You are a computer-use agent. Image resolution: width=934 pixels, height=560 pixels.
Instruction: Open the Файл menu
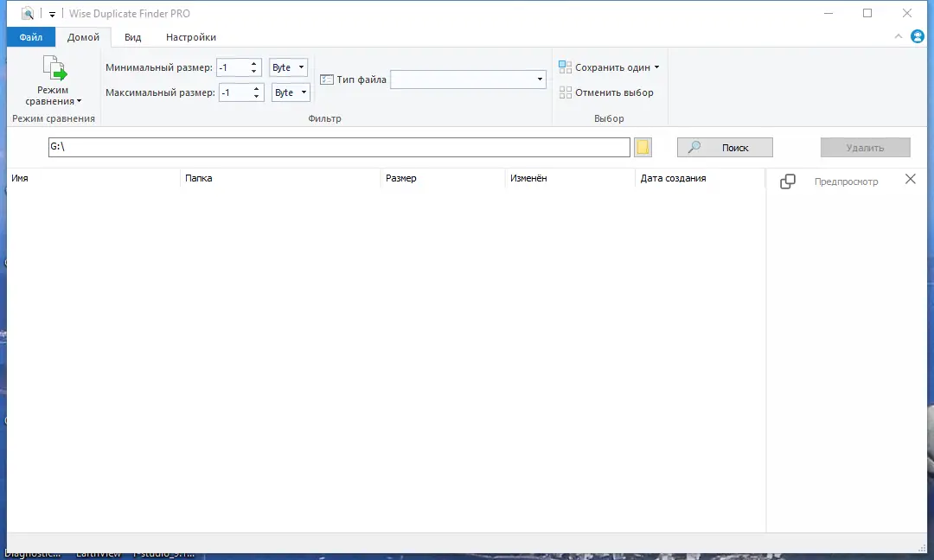pyautogui.click(x=31, y=37)
